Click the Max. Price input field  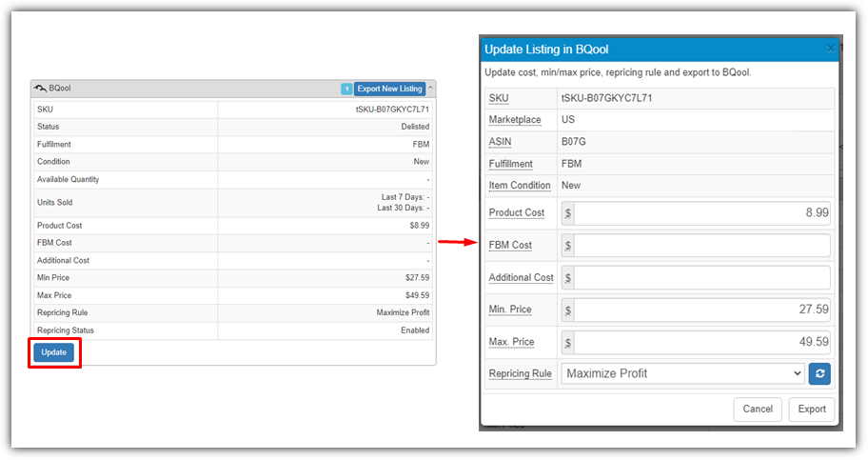pos(702,342)
